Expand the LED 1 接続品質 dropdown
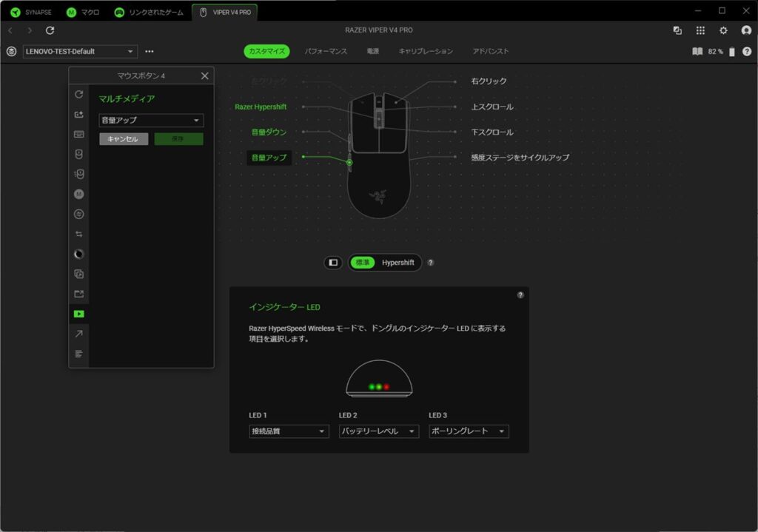The image size is (758, 532). pos(289,431)
